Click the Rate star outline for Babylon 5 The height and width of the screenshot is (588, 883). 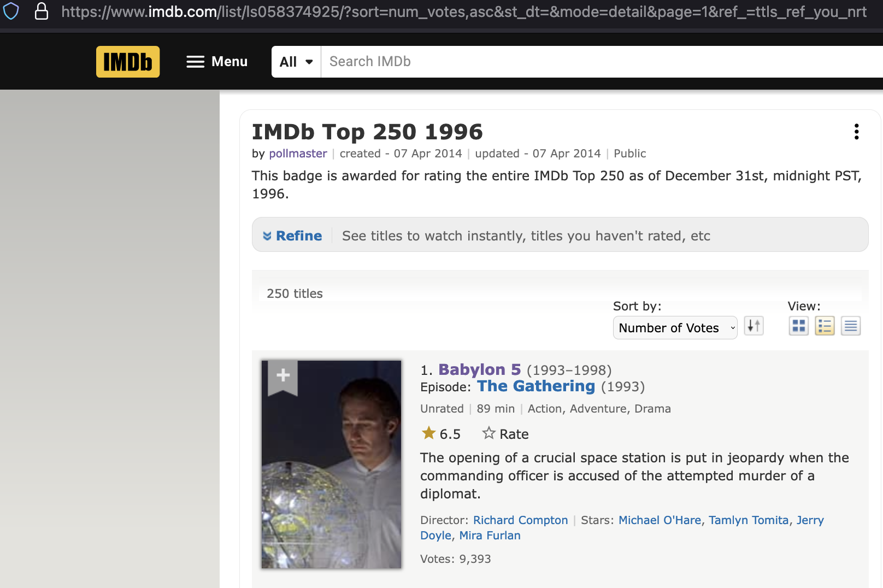[489, 433]
